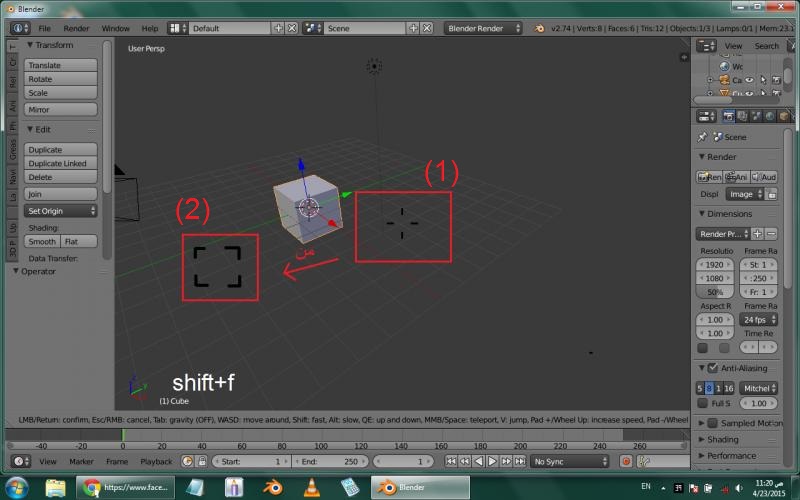Open the Mitchell filter dropdown
The image size is (800, 500).
pos(759,388)
